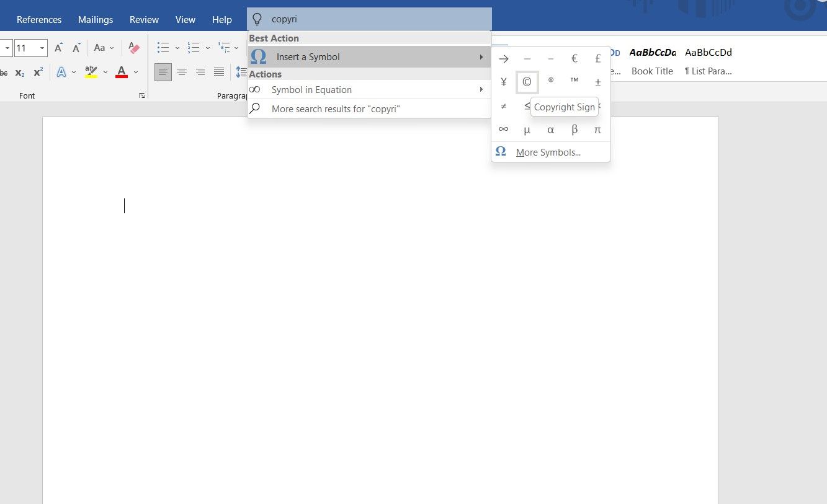Viewport: 827px width, 504px height.
Task: Insert the infinity symbol
Action: (504, 130)
